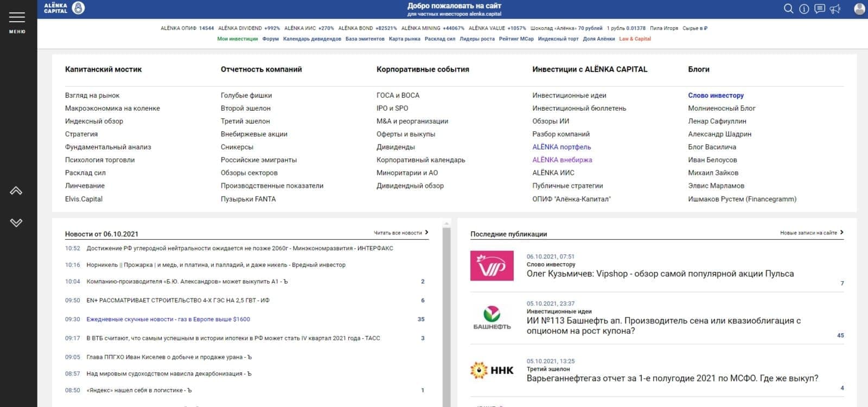This screenshot has height=407, width=868.
Task: Open 'Рейтинг MCap' in top nav
Action: 516,39
